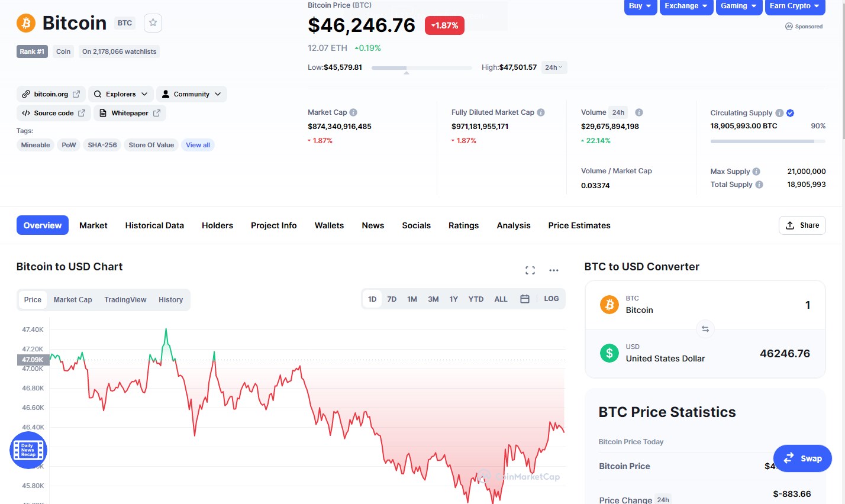Add Bitcoin to watchlist with star icon
Screen dimensions: 845x504
pos(153,22)
